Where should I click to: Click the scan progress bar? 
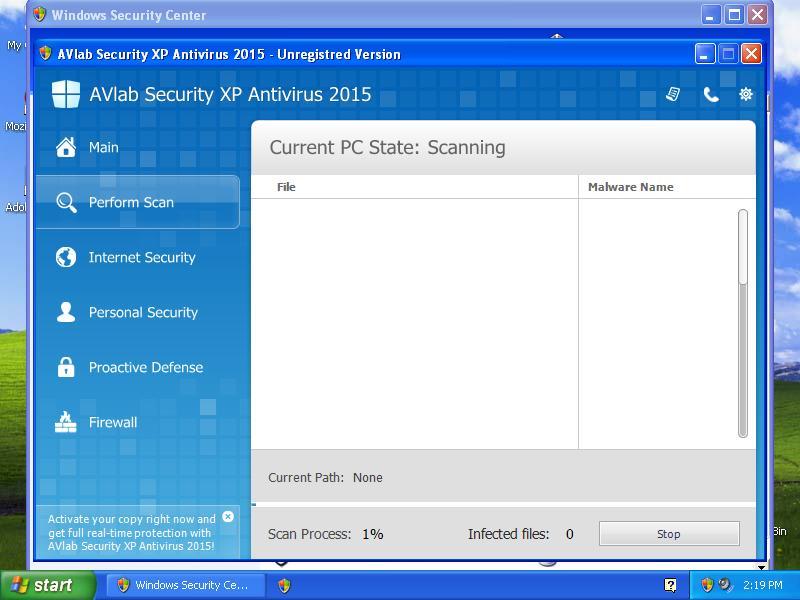(x=503, y=504)
